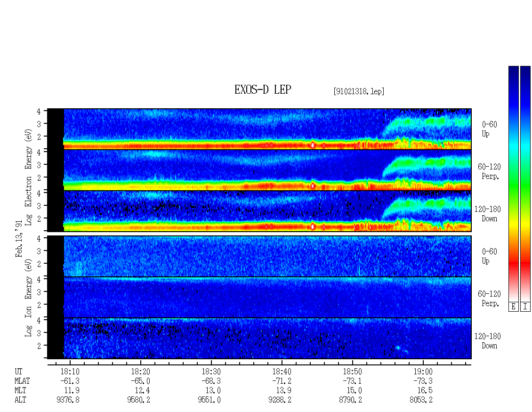Click the ALT value 9580.2
The width and height of the screenshot is (532, 412).
point(138,400)
